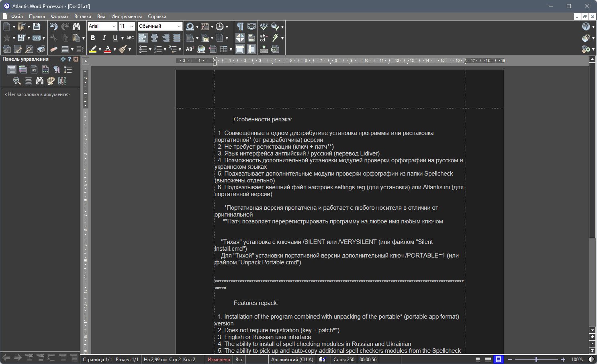This screenshot has height=364, width=597.
Task: Click the eraser icon to clear formatting
Action: click(x=53, y=49)
